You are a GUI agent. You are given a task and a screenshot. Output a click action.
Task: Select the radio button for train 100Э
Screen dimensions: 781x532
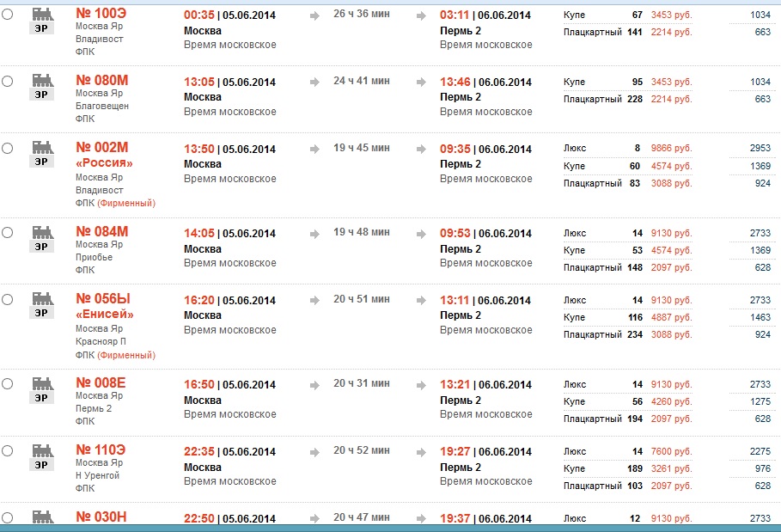tap(8, 15)
